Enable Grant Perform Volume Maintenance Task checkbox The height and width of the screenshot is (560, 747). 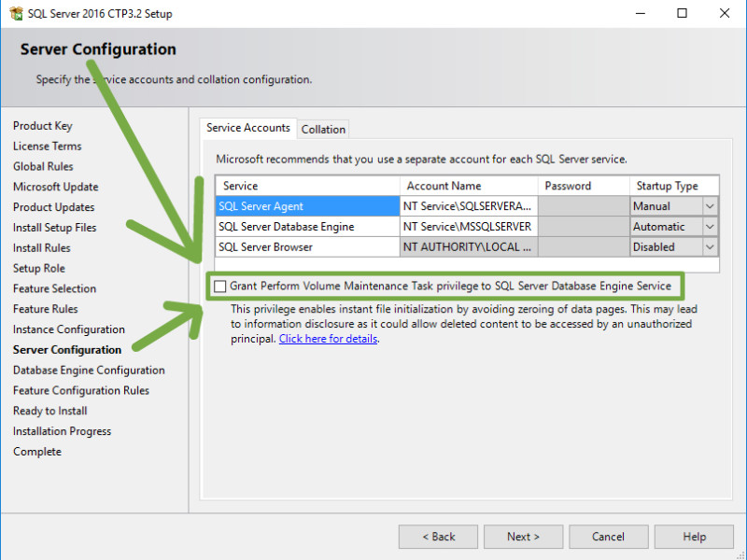tap(219, 287)
